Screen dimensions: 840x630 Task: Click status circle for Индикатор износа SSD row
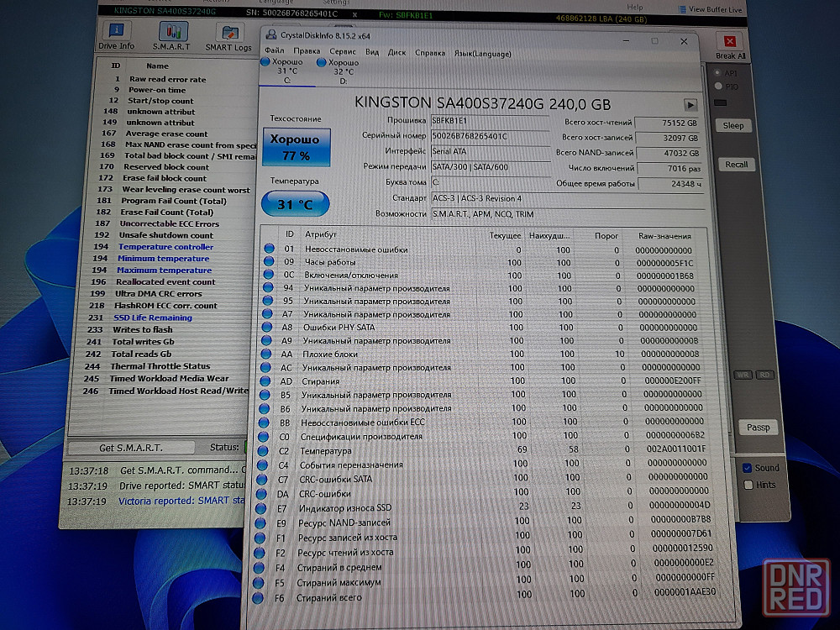coord(261,508)
